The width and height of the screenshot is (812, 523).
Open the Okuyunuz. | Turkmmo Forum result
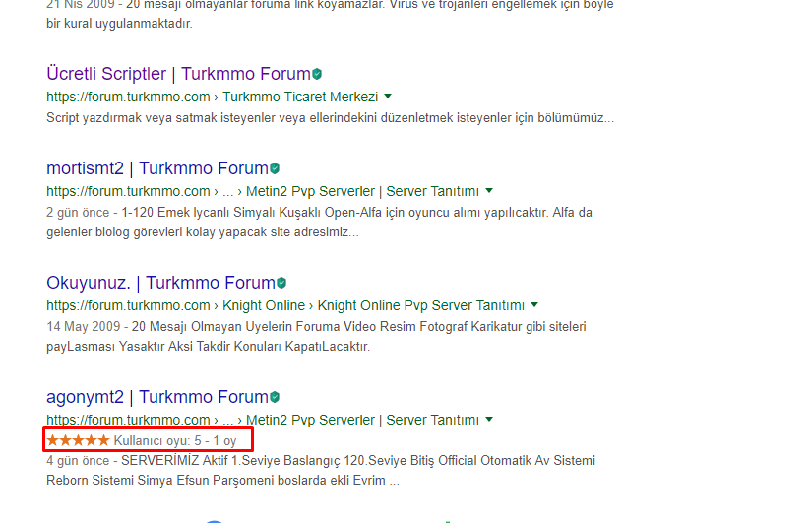(161, 283)
